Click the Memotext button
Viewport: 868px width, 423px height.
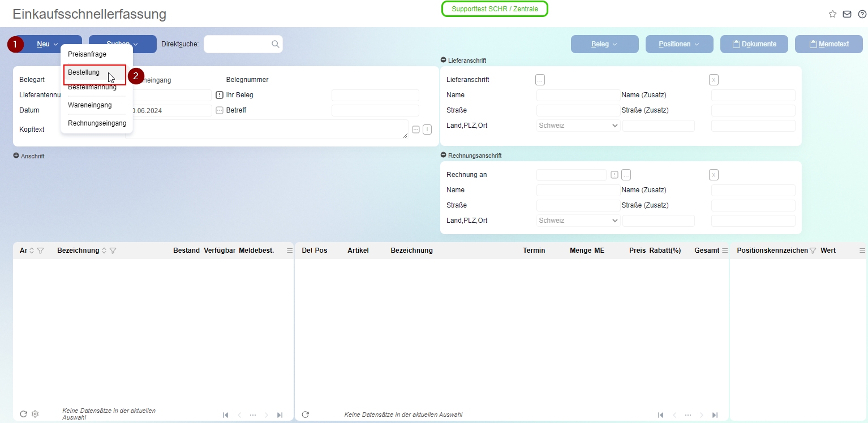828,44
